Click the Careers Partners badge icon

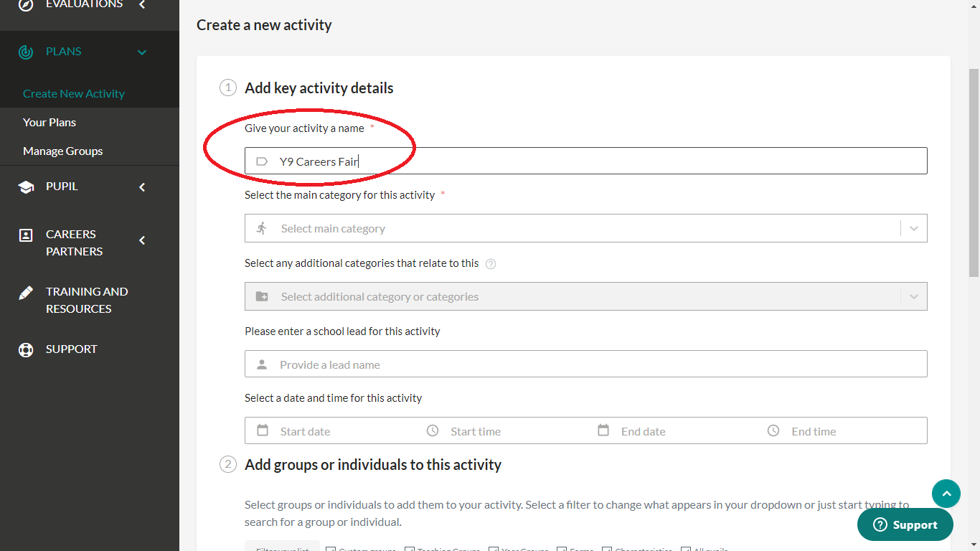coord(26,235)
